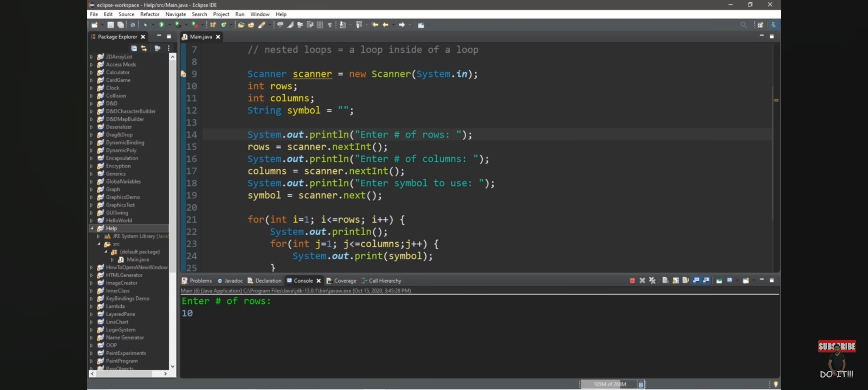Click the Package Explorer horizontal scrollbar

click(x=124, y=374)
